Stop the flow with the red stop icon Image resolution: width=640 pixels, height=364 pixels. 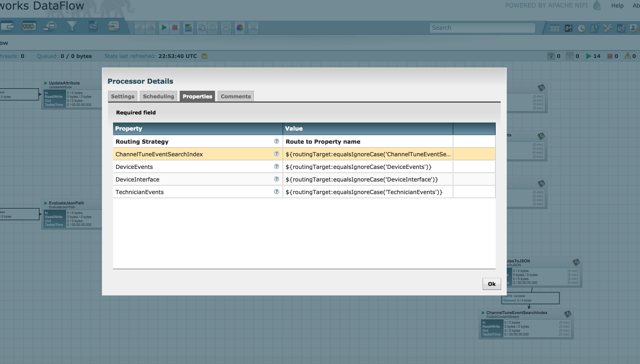[x=175, y=27]
